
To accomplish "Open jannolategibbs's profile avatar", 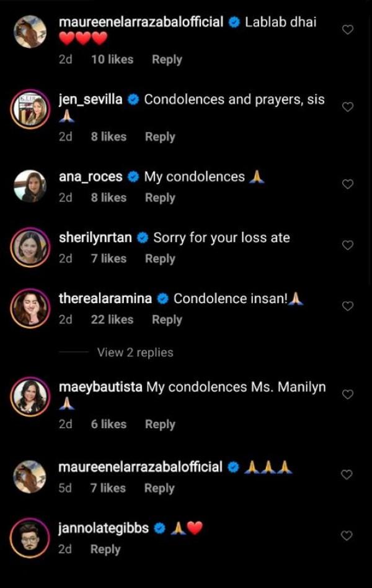I will 29,538.
